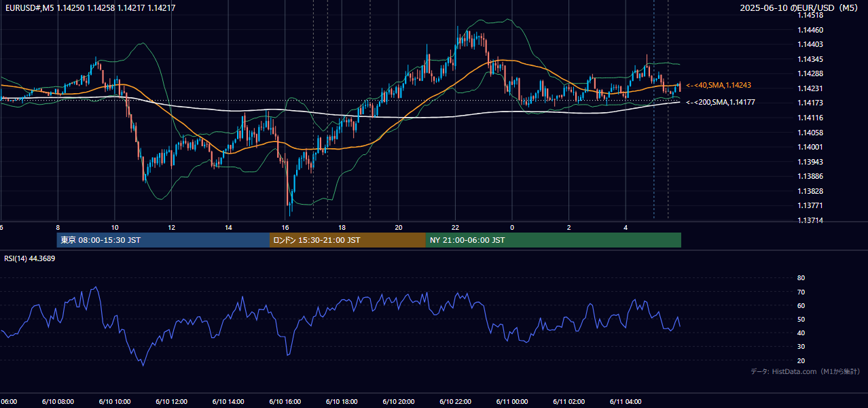Click hour label 10 under the price chart

pos(115,227)
